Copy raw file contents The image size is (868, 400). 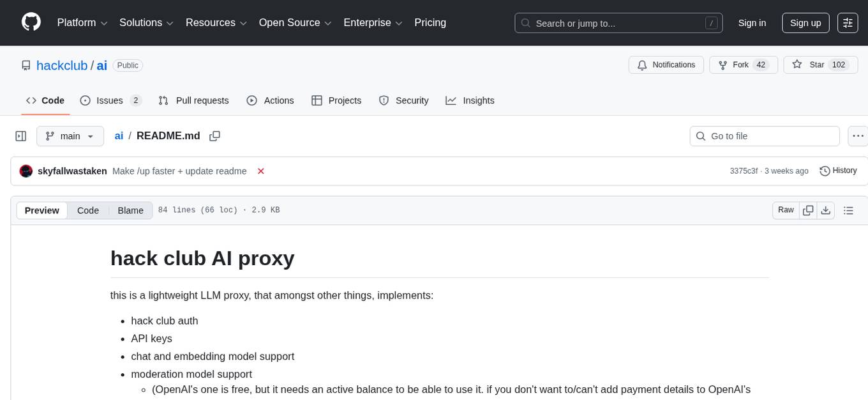click(808, 210)
